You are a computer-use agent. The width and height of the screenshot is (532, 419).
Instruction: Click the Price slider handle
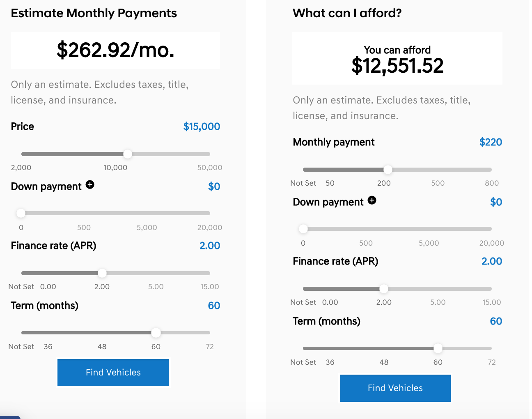click(x=128, y=154)
